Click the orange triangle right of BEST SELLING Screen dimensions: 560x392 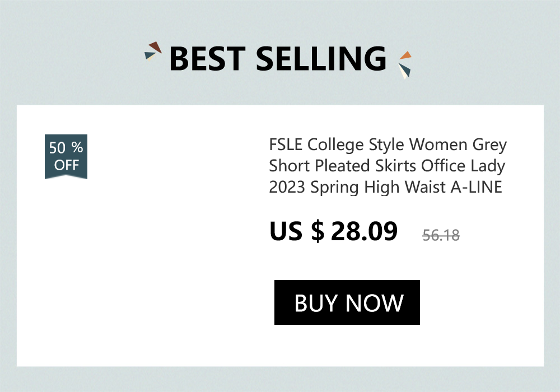(x=406, y=55)
